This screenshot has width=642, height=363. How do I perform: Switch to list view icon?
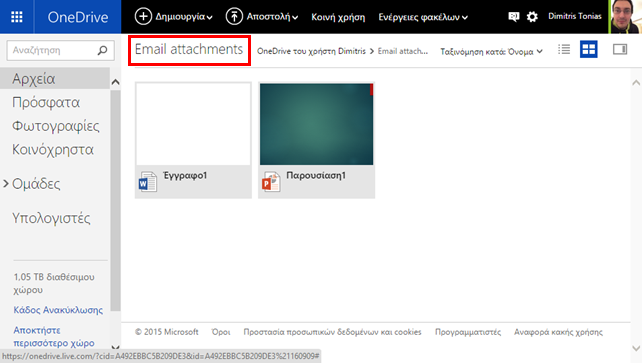tap(564, 50)
